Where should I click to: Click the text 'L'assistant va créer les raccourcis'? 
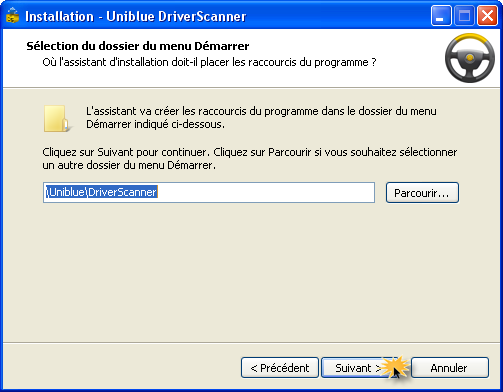[166, 111]
